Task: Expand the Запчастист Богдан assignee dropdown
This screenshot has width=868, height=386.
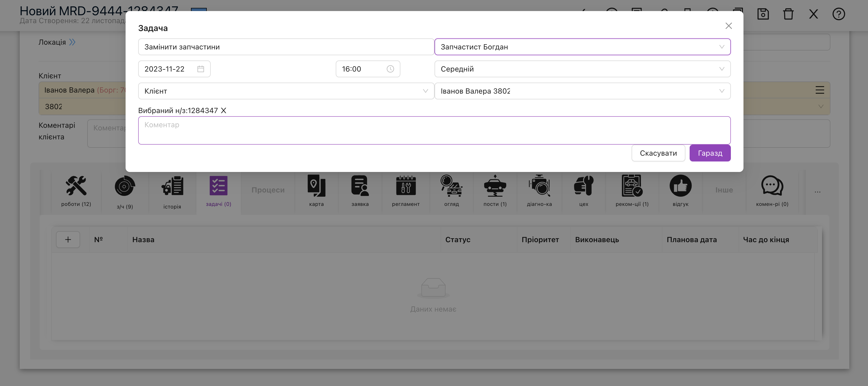Action: point(582,47)
